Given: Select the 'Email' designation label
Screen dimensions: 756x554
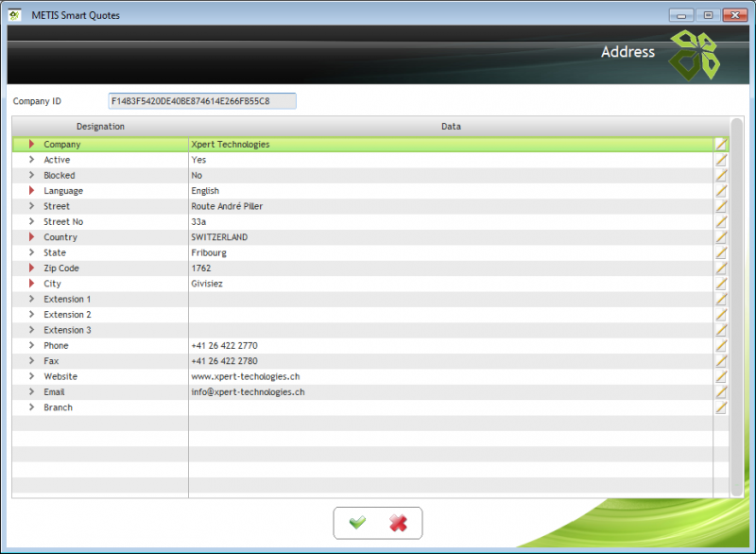Looking at the screenshot, I should (x=54, y=392).
